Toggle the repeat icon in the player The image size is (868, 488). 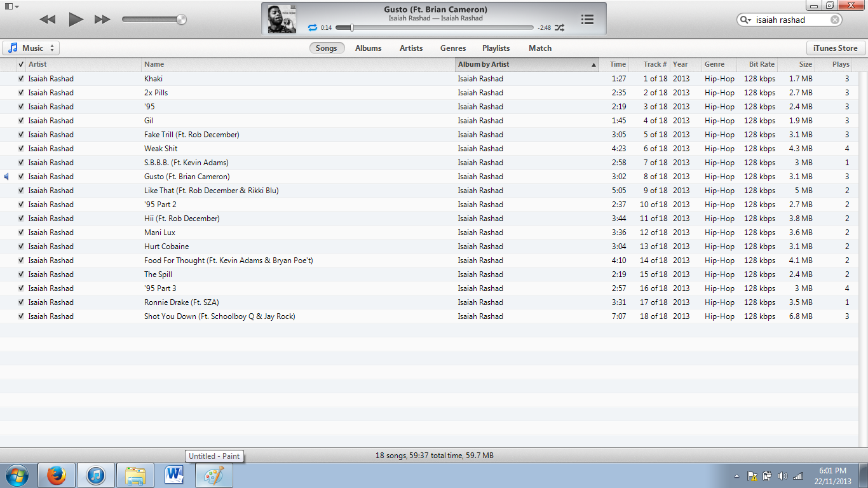point(312,28)
